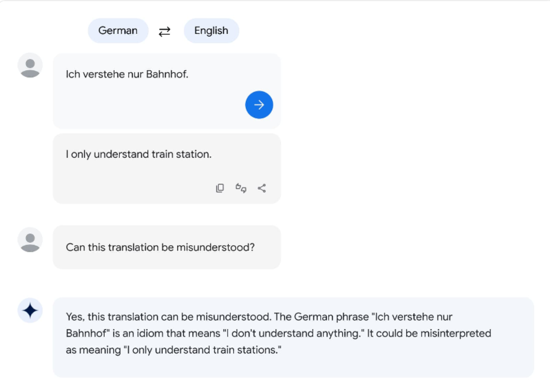
Task: Click the "Yes, this translation can be misunderstood" sentence
Action: 169,317
